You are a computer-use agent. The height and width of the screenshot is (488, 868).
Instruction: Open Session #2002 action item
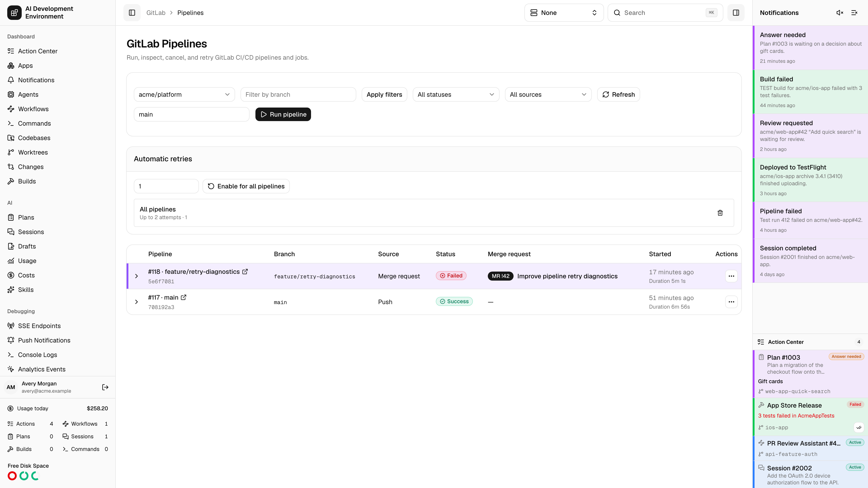click(810, 474)
